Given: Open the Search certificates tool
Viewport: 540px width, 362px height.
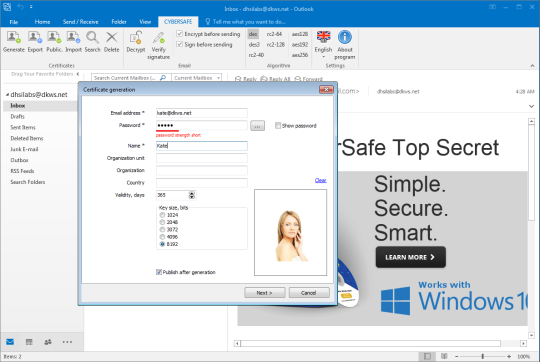Looking at the screenshot, I should point(92,41).
